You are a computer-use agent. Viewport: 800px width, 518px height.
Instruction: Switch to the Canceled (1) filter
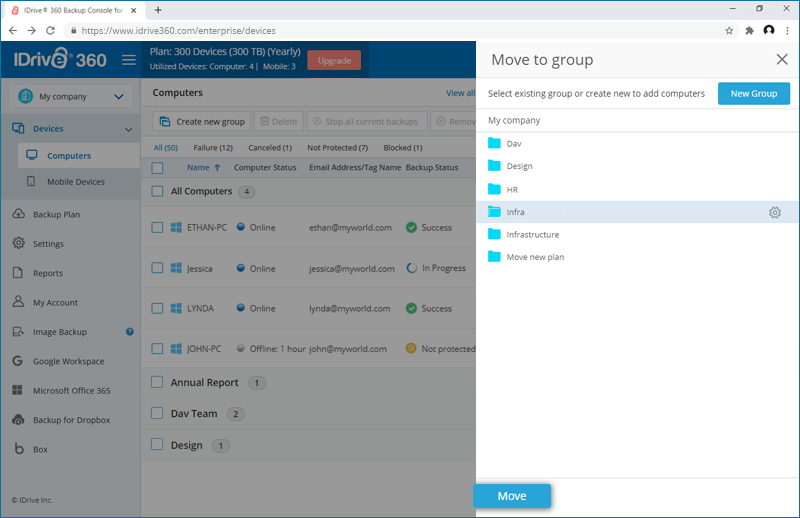pyautogui.click(x=270, y=147)
